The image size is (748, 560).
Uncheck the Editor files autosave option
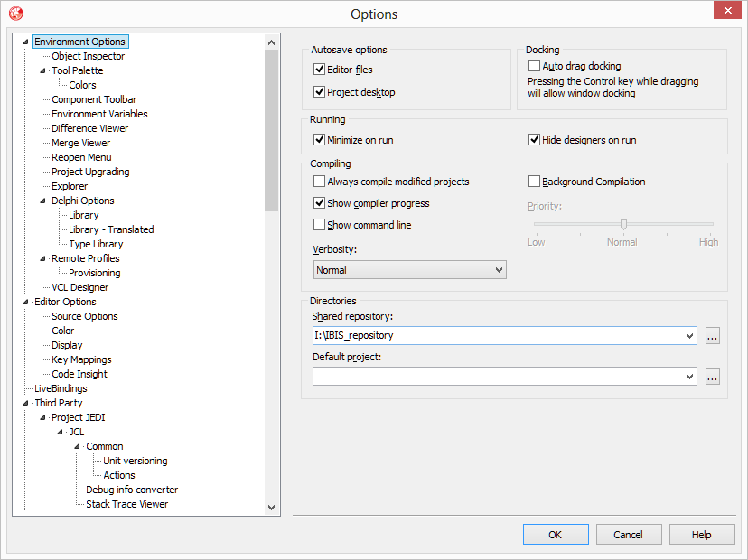(319, 70)
